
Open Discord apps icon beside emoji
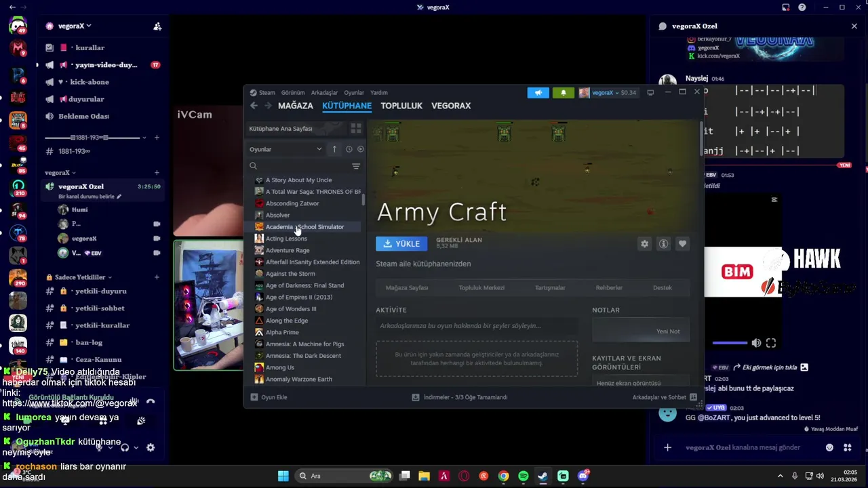pyautogui.click(x=848, y=447)
